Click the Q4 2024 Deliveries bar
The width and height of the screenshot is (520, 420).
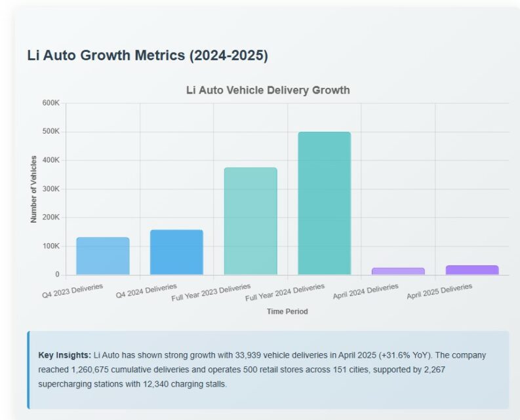tap(176, 252)
